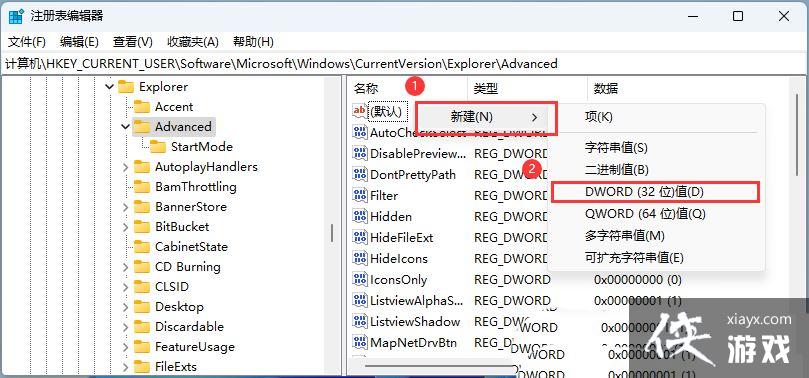Click the FeatureUsage folder icon
Screen dimensions: 809x378
[141, 347]
